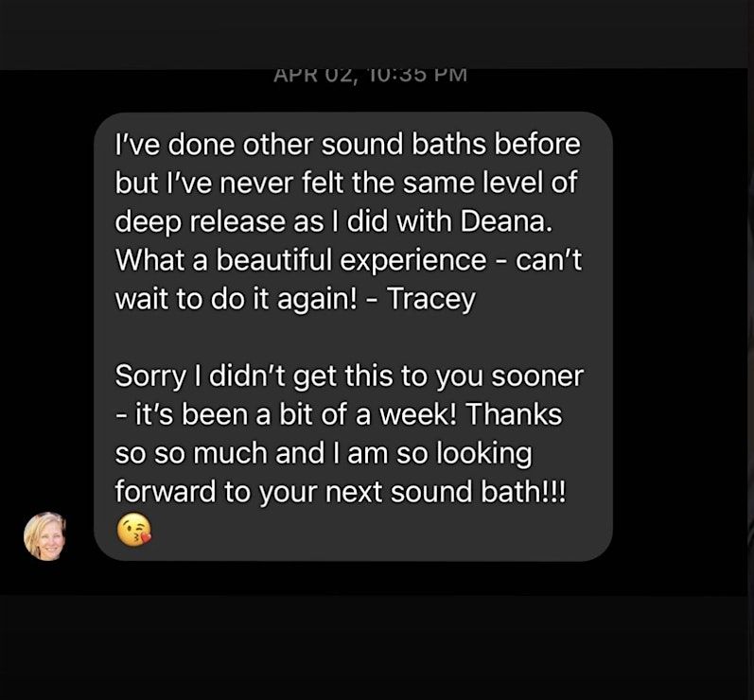This screenshot has height=700, width=754.
Task: Click the word "before" ending the first line
Action: coord(538,146)
